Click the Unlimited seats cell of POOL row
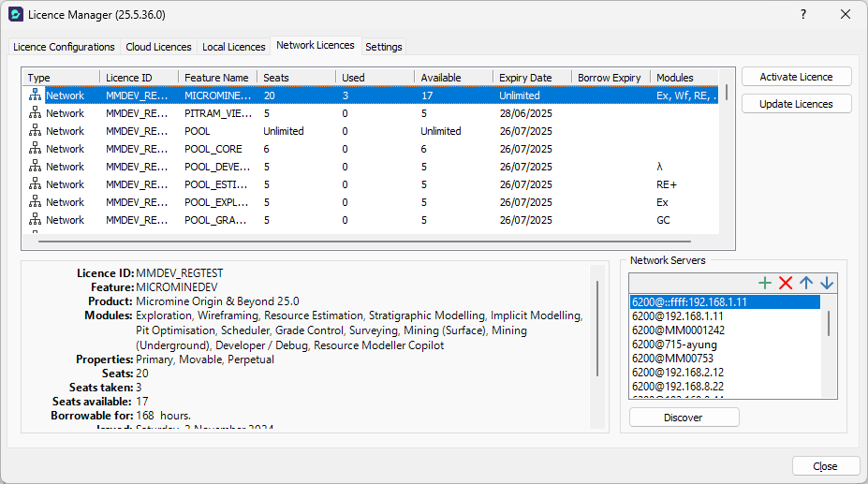 284,131
